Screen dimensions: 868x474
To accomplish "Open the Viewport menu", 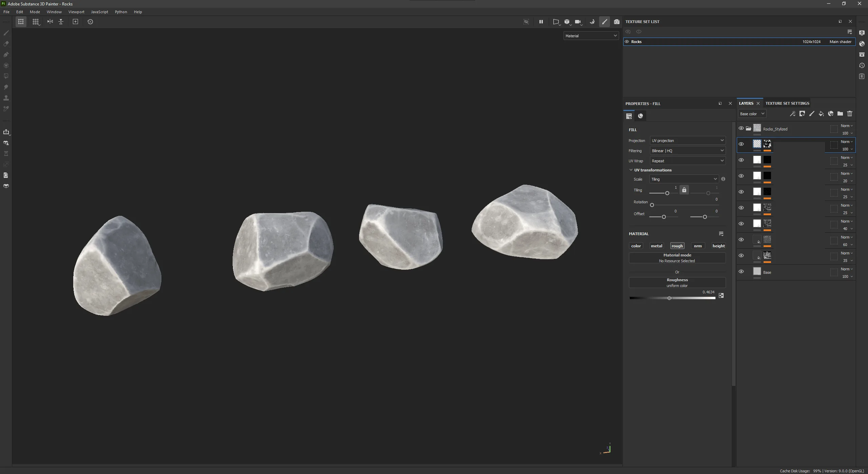I will [76, 12].
